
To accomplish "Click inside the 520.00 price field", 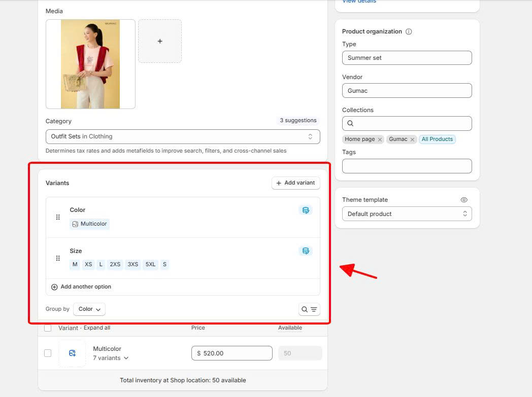I will click(x=231, y=353).
